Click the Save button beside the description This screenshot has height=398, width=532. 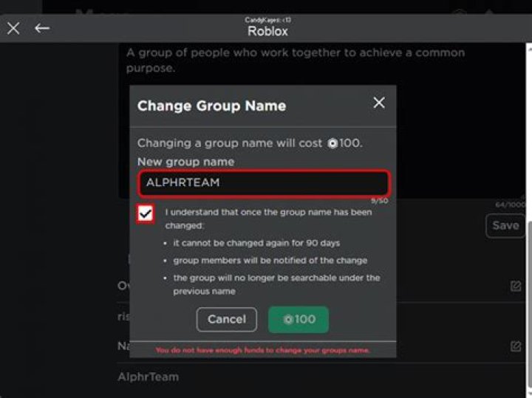point(505,225)
